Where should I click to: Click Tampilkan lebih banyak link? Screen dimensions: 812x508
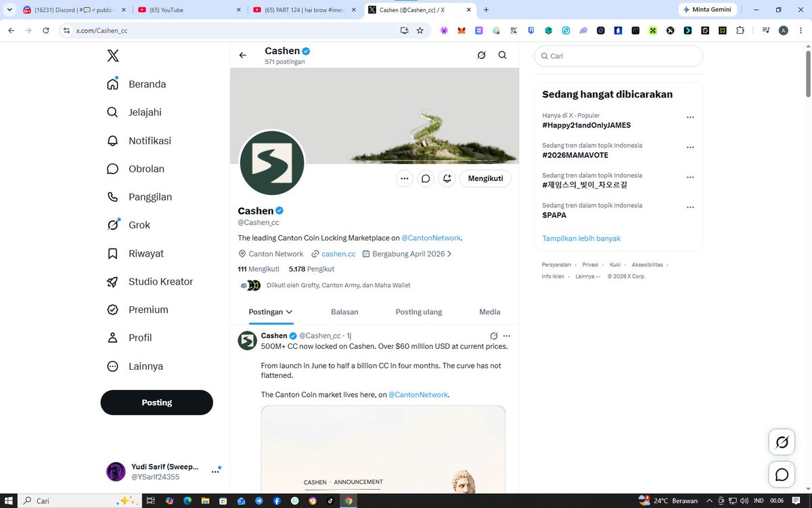click(581, 238)
